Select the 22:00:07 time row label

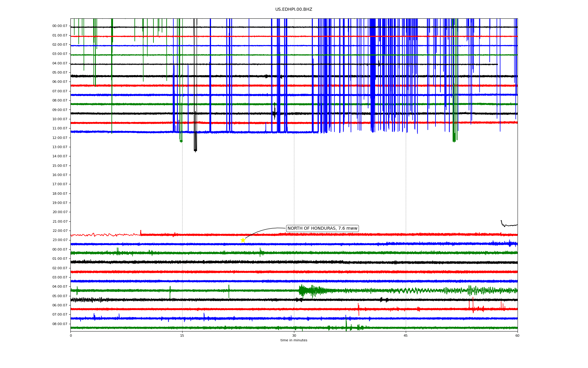[60, 231]
